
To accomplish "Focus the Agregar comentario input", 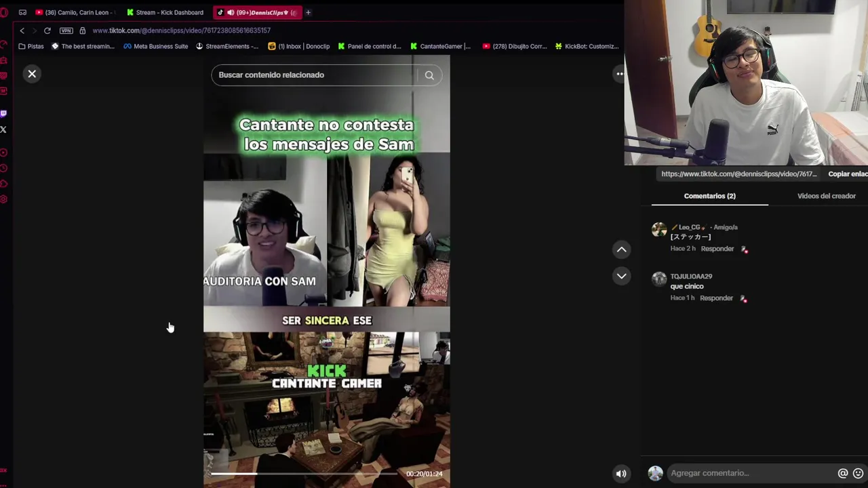I will click(x=749, y=473).
